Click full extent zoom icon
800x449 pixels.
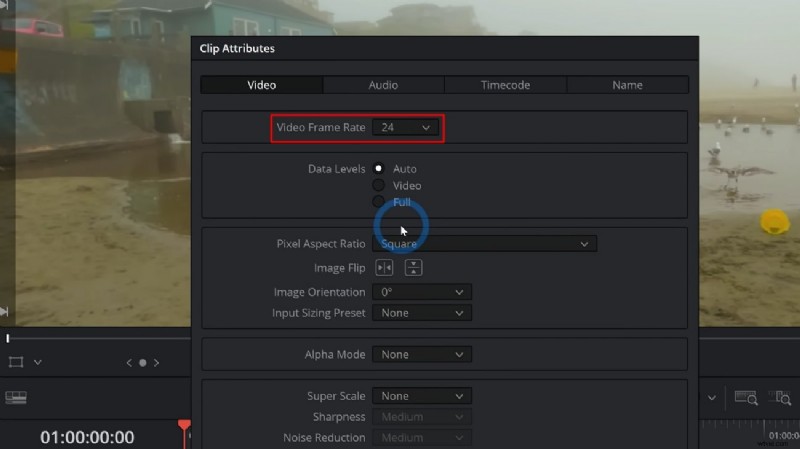[x=746, y=397]
